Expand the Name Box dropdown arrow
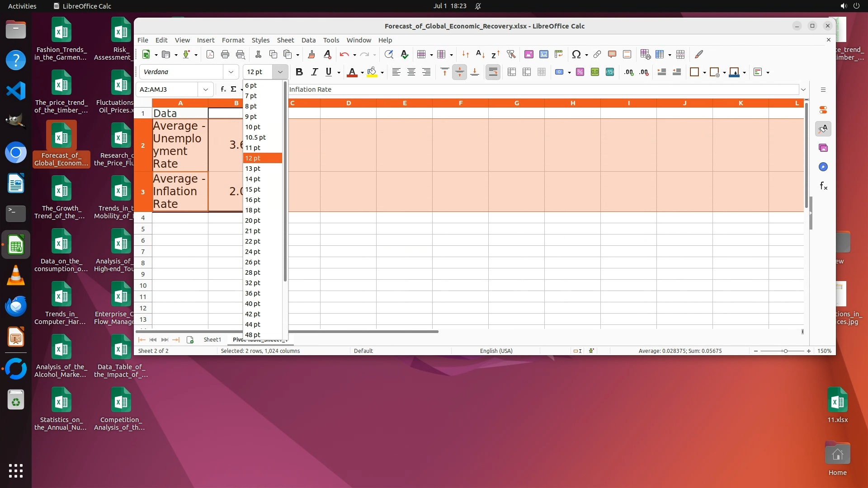 coord(205,89)
